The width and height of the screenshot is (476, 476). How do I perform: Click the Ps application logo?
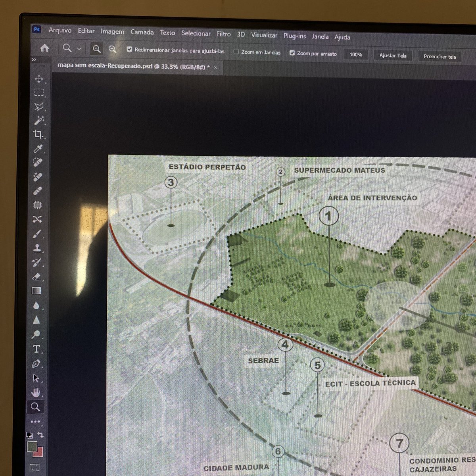coord(36,29)
